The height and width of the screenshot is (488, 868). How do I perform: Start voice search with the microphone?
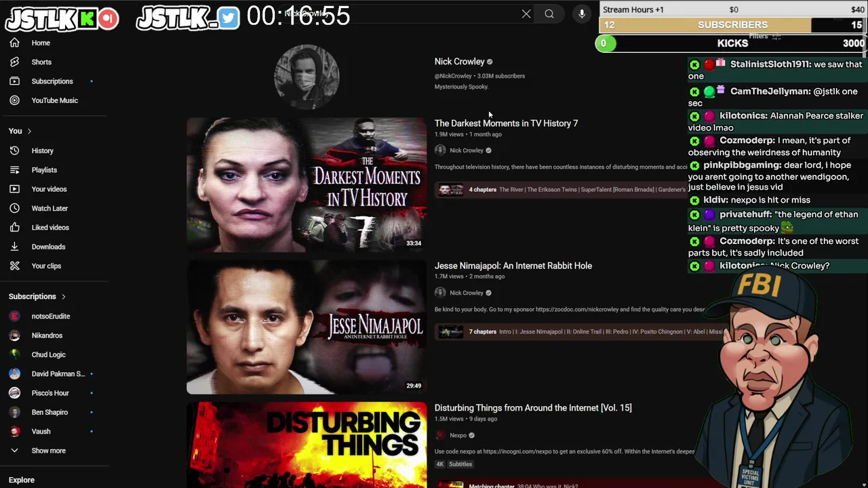[x=582, y=14]
